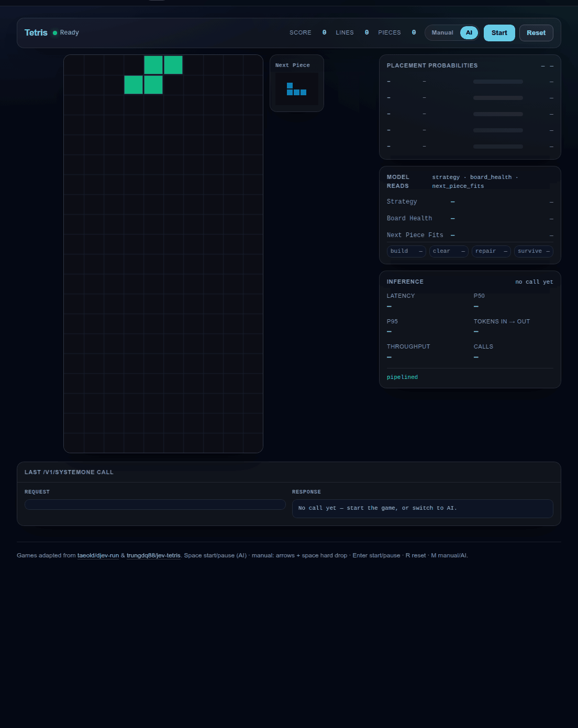The height and width of the screenshot is (728, 578).
Task: Click the PIECES label
Action: pyautogui.click(x=390, y=32)
